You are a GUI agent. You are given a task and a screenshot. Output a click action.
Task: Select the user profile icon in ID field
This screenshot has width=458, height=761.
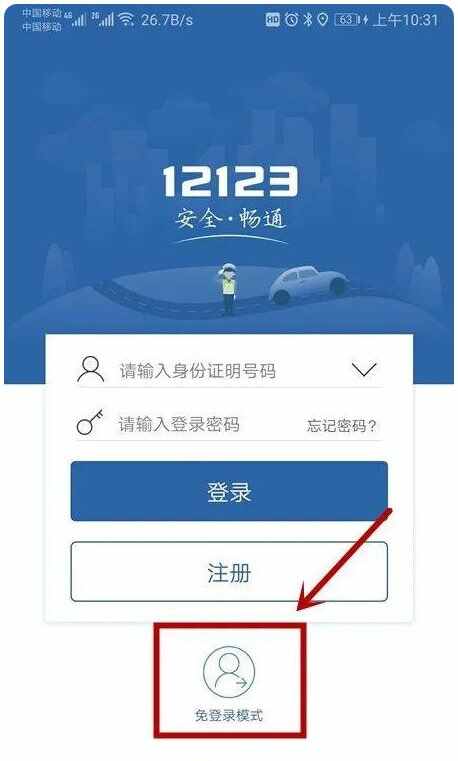click(91, 370)
